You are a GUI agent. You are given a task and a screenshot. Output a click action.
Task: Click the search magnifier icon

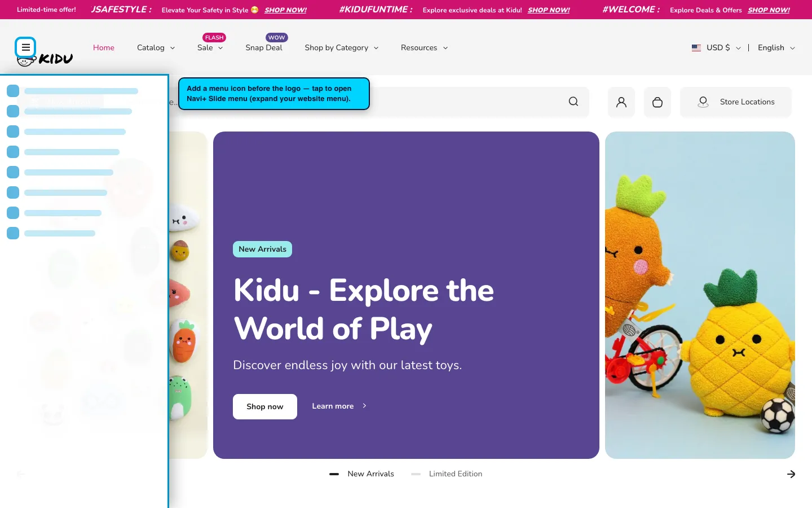tap(573, 102)
